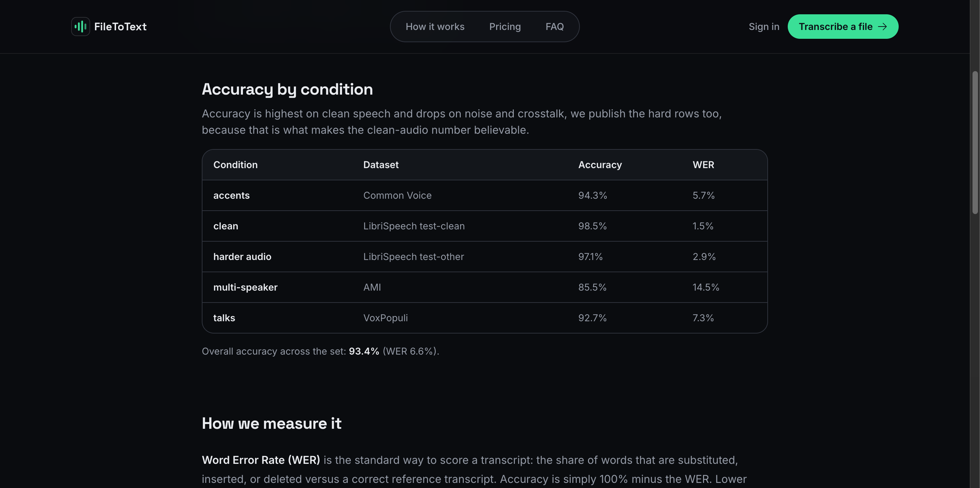This screenshot has width=980, height=488.
Task: Click the arrow icon in Transcribe a file
Action: pos(882,27)
